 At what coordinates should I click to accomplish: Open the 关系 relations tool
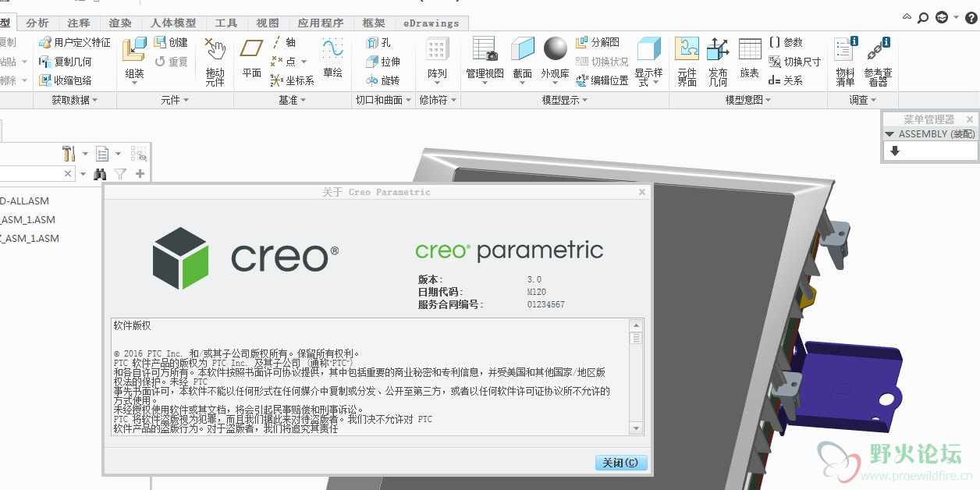pyautogui.click(x=786, y=80)
